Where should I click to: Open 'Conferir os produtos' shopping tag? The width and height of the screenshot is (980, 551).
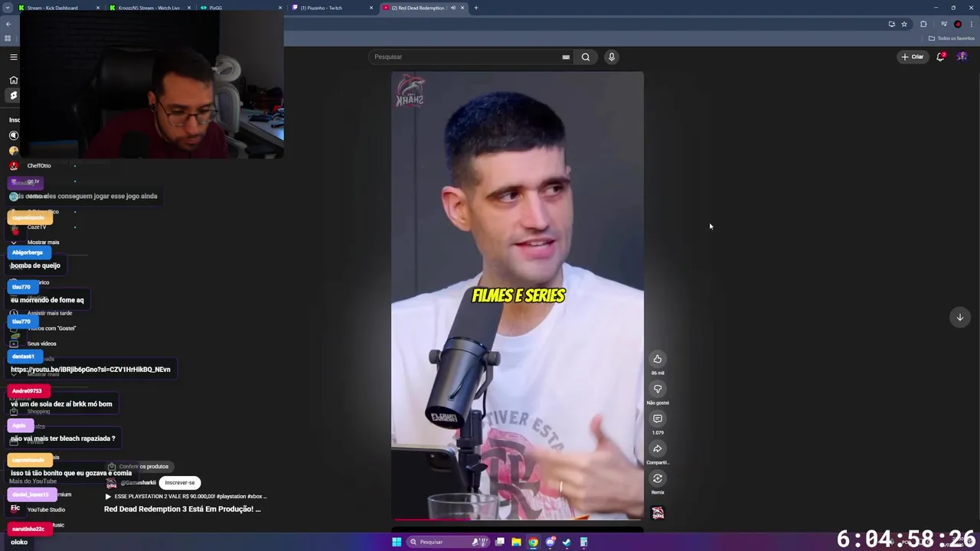pyautogui.click(x=138, y=466)
